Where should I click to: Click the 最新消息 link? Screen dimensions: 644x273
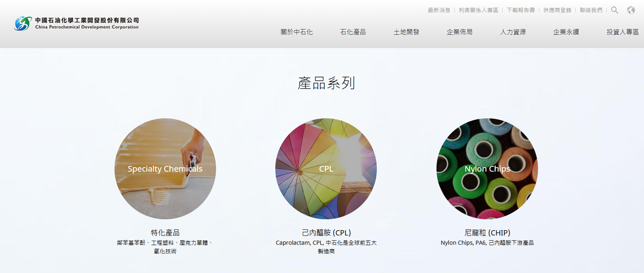(439, 10)
